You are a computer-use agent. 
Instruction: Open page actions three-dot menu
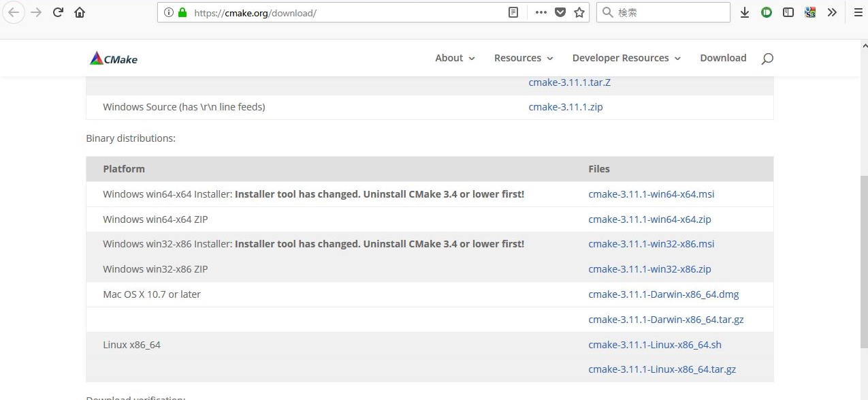tap(541, 12)
